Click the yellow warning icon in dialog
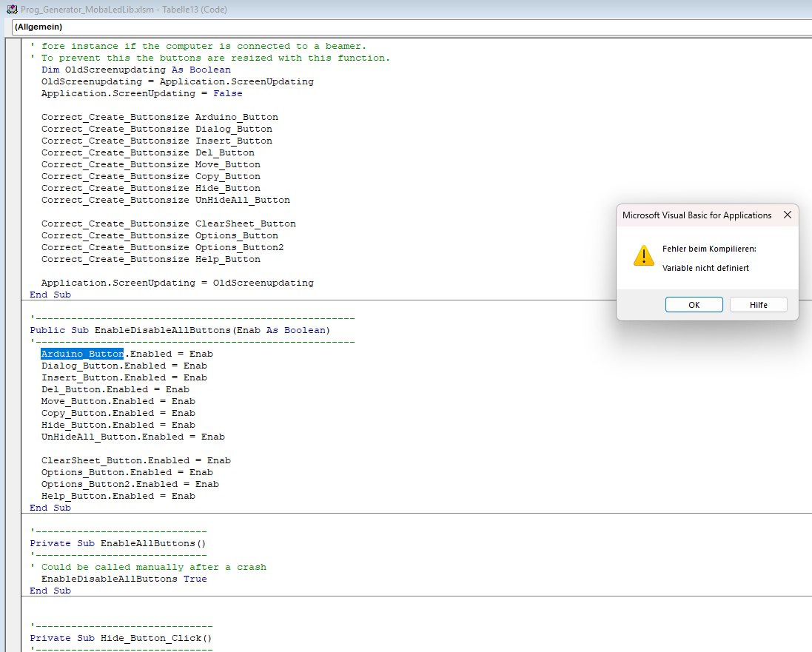The image size is (812, 652). (643, 256)
